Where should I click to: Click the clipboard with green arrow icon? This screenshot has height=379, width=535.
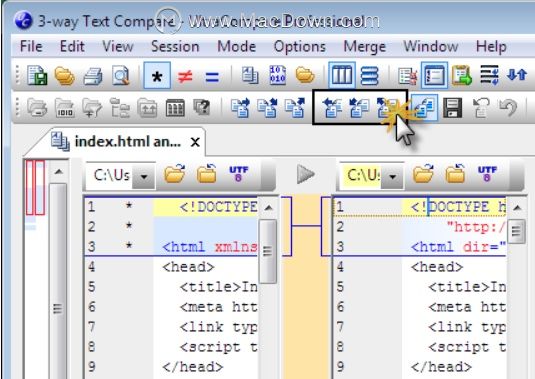tap(461, 75)
